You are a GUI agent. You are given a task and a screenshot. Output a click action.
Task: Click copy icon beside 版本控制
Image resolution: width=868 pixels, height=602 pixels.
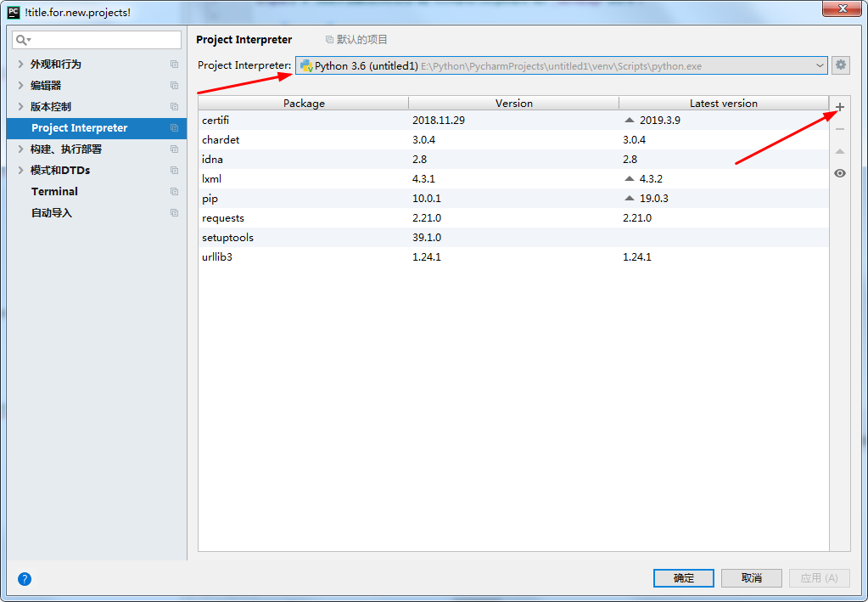pos(175,106)
